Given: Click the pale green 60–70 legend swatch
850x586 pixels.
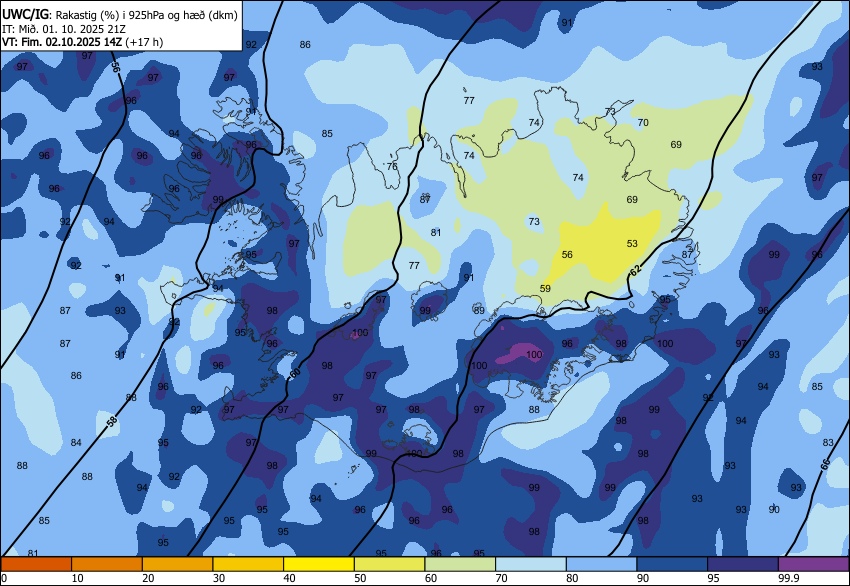Looking at the screenshot, I should pyautogui.click(x=460, y=564).
